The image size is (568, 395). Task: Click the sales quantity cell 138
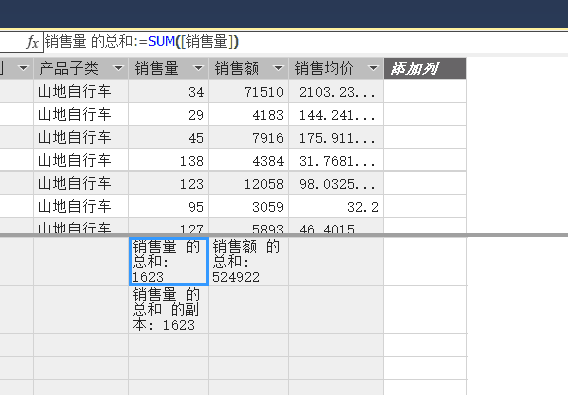click(x=168, y=160)
